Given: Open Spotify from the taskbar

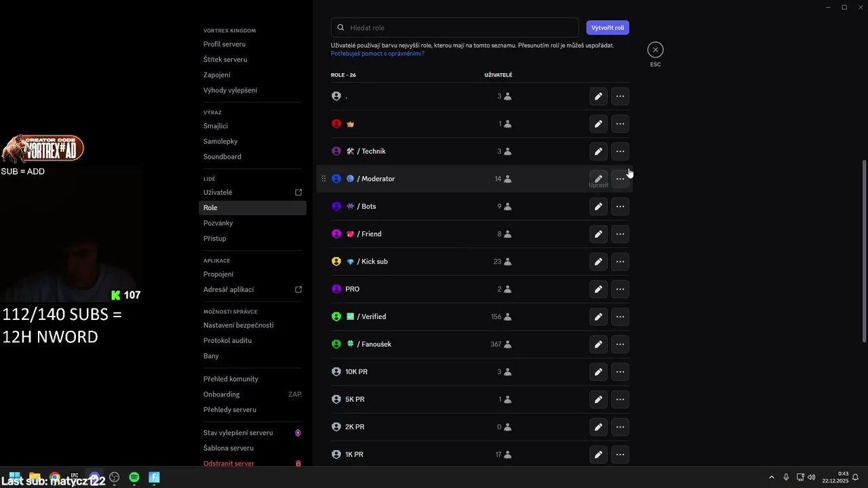Looking at the screenshot, I should 134,478.
